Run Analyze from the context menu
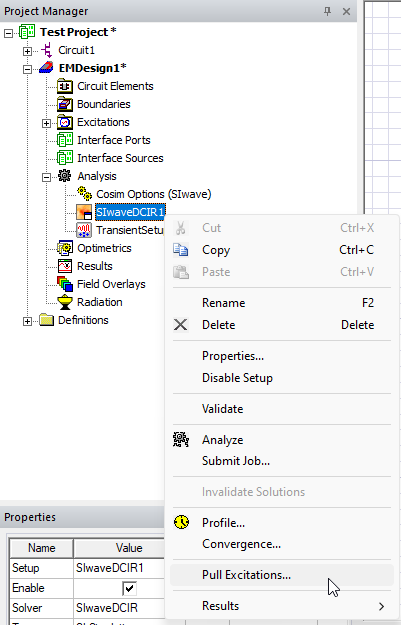The width and height of the screenshot is (401, 625). pyautogui.click(x=282, y=440)
